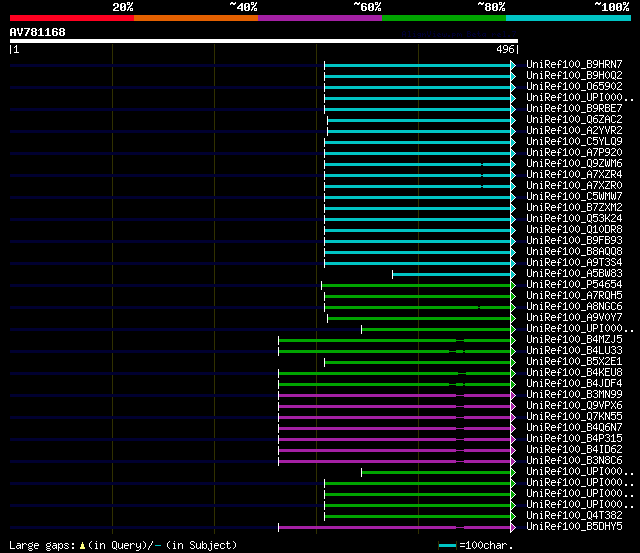
Task: Open hit UniRef100_B9HRN7
Action: pyautogui.click(x=574, y=64)
